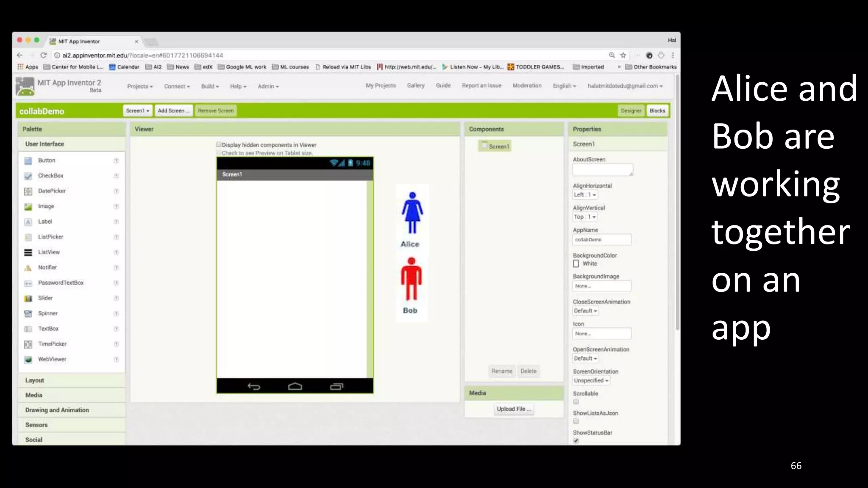This screenshot has height=488, width=868.
Task: Click the Add Screen button
Action: click(x=174, y=111)
